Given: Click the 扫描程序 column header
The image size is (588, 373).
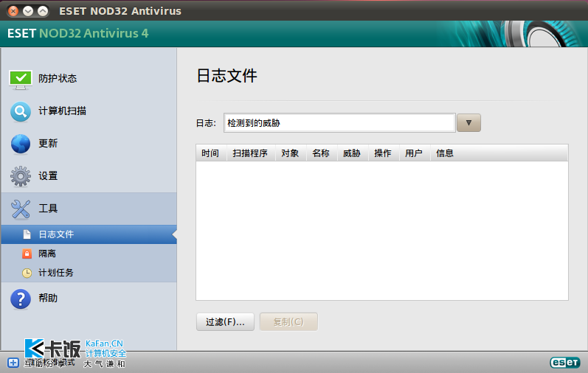Looking at the screenshot, I should pyautogui.click(x=250, y=153).
